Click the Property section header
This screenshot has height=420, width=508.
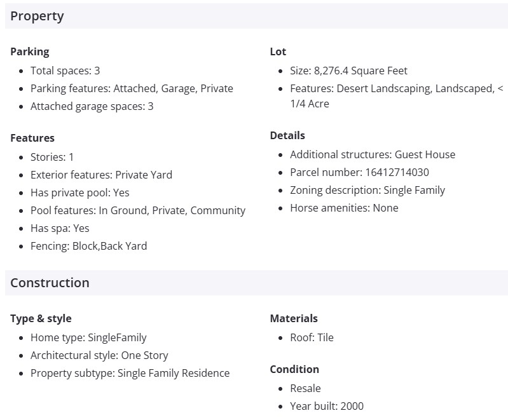[37, 16]
